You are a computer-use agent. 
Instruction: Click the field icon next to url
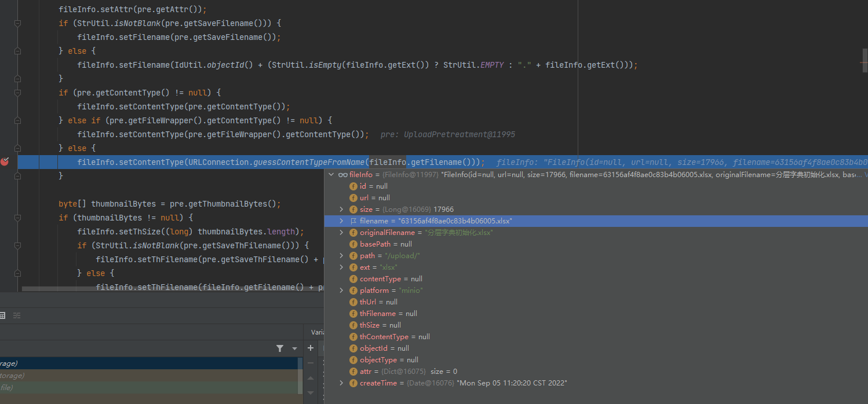point(353,197)
